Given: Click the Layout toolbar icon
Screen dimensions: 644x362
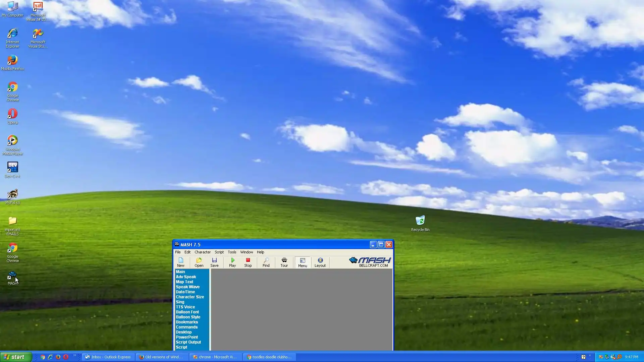Looking at the screenshot, I should click(320, 262).
